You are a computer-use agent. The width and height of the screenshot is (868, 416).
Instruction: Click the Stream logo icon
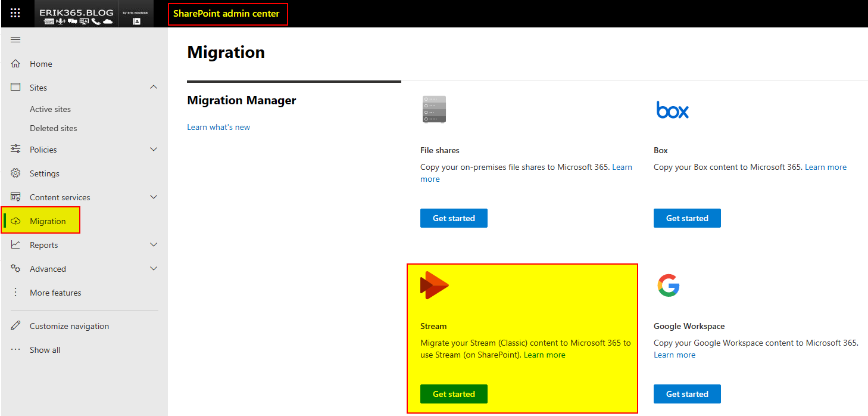pos(434,285)
